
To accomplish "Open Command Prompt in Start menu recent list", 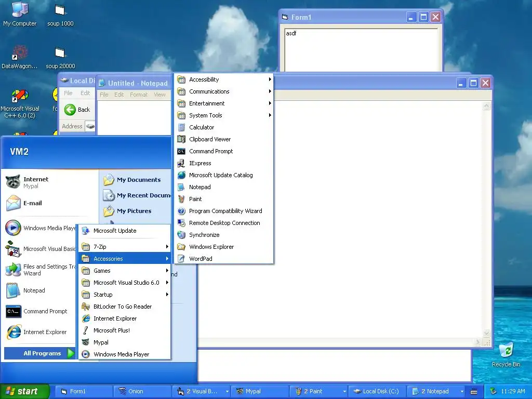I will (39, 311).
